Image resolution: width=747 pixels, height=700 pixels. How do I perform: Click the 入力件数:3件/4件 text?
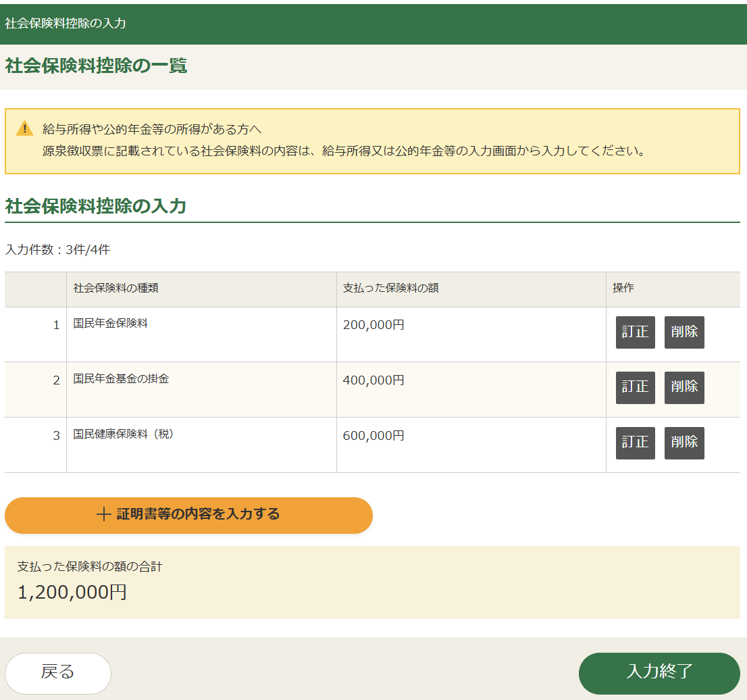pyautogui.click(x=57, y=249)
